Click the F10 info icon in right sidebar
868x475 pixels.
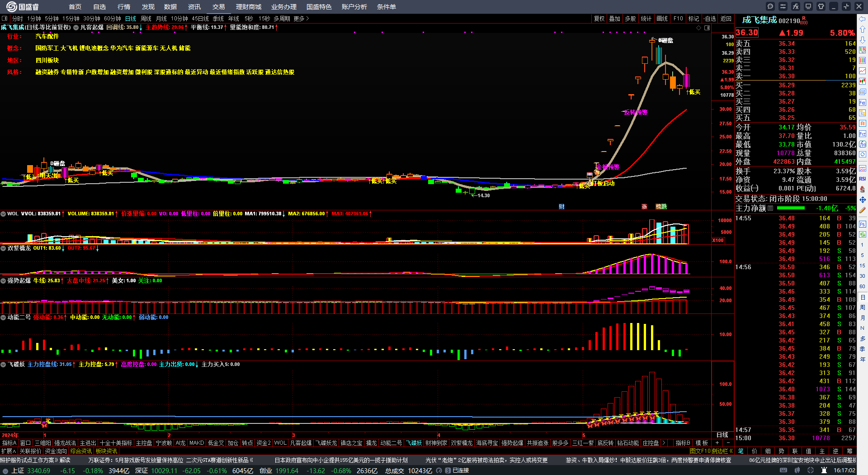pos(863,103)
